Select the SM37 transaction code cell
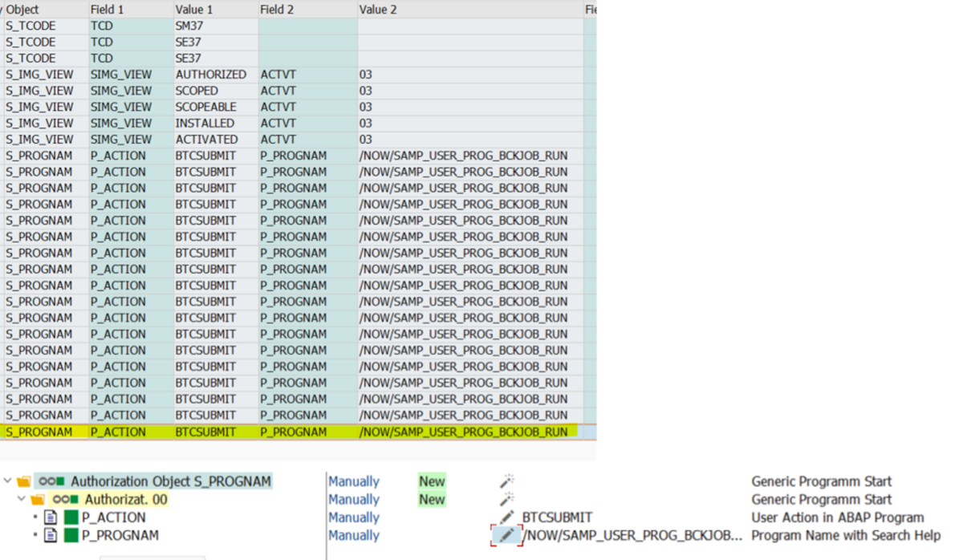963x560 pixels. tap(216, 26)
